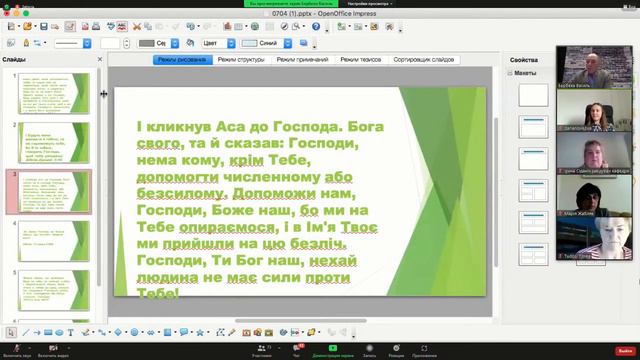Screen dimensions: 640x360
Task: Select the Rectangle drawing tool
Action: click(48, 333)
